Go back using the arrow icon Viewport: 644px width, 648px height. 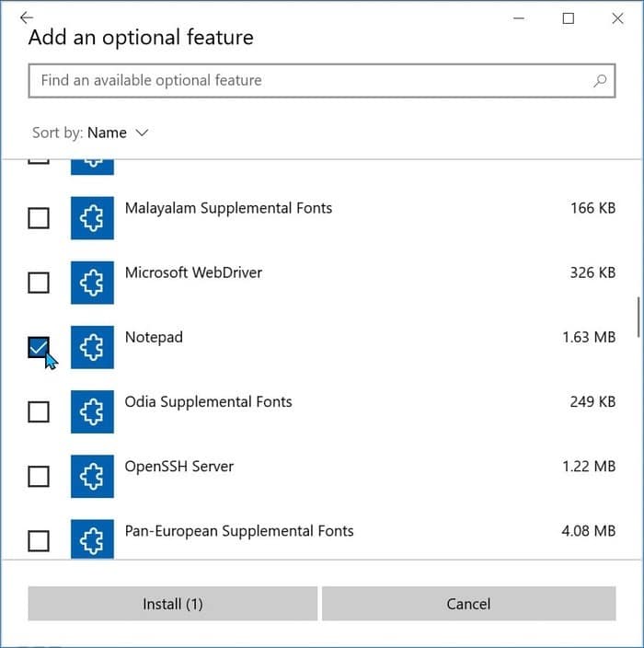point(27,17)
